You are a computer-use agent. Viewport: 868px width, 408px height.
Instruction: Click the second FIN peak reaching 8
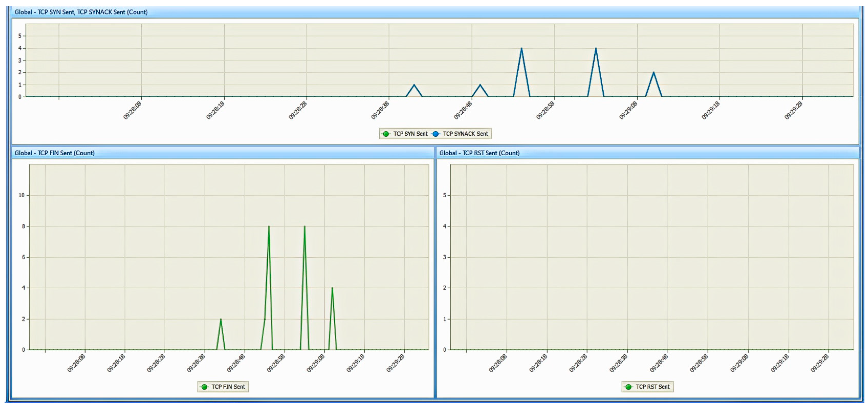coord(305,227)
